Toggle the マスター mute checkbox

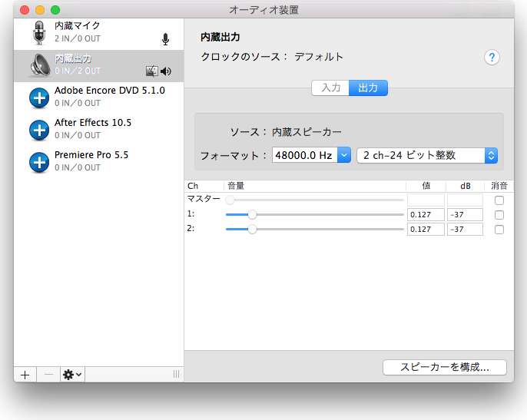pos(499,200)
